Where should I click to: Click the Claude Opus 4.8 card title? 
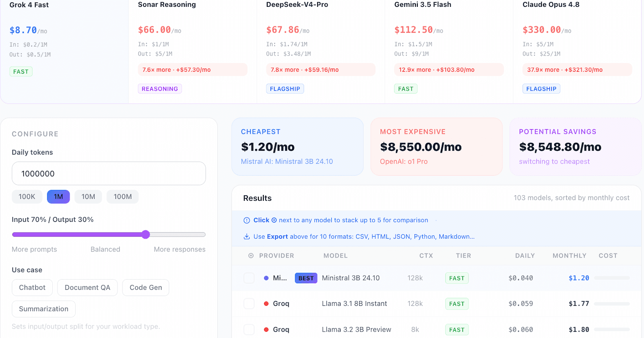pos(551,4)
